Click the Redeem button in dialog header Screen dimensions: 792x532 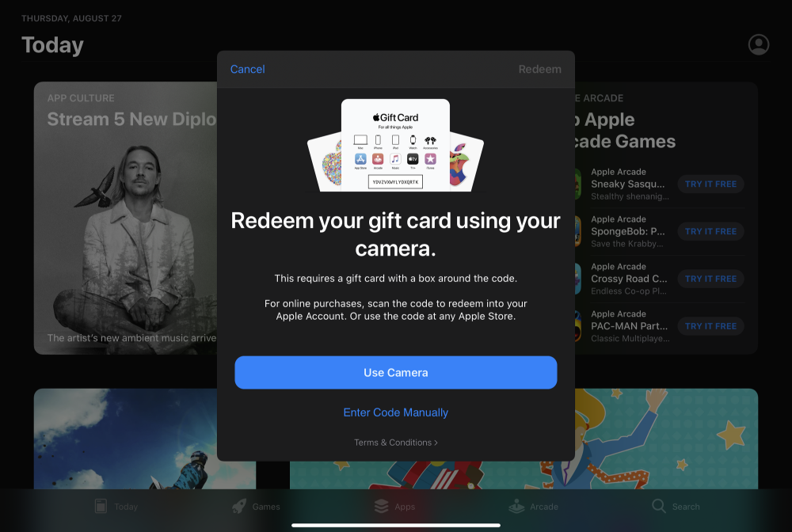[539, 69]
